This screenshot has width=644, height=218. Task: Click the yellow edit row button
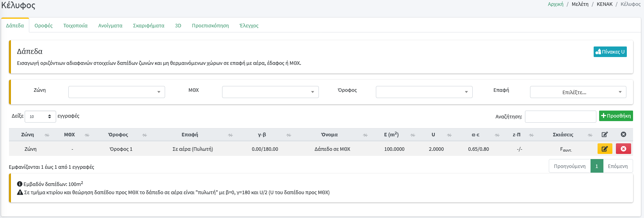point(605,149)
